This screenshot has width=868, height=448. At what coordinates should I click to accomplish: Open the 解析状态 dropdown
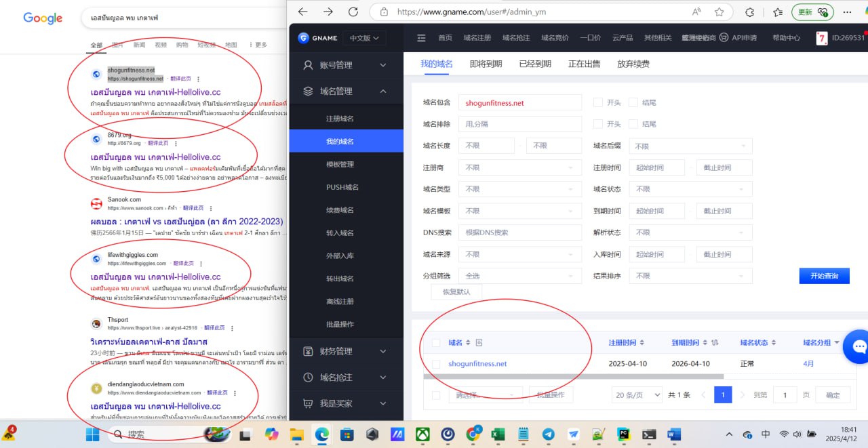click(x=690, y=232)
